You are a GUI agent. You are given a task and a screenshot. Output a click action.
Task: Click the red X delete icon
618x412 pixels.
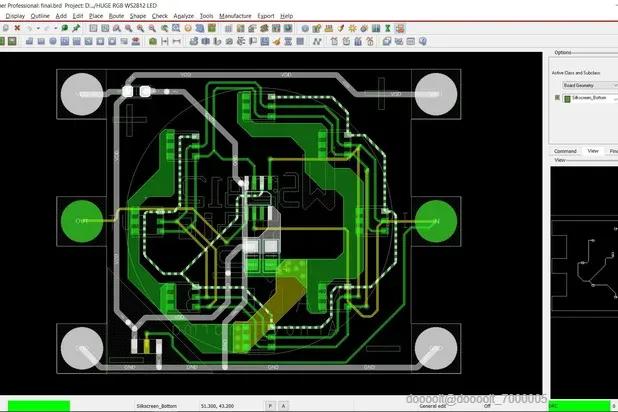17,28
